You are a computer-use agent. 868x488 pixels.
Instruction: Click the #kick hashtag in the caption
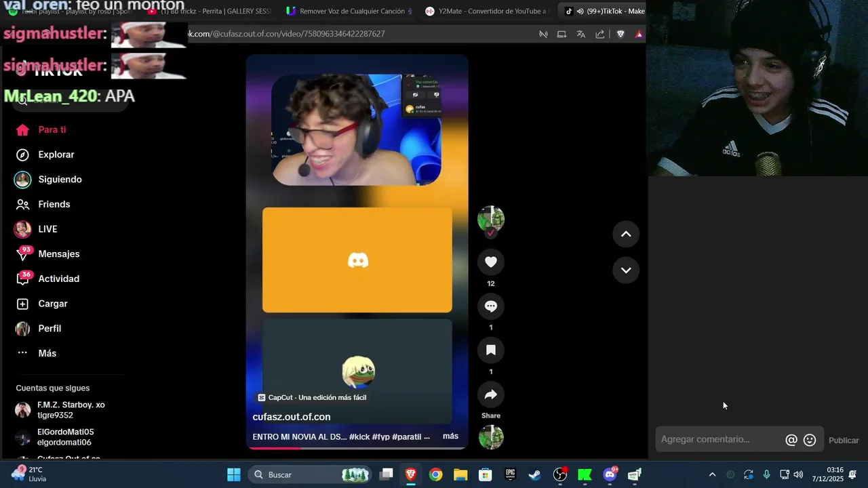(359, 437)
